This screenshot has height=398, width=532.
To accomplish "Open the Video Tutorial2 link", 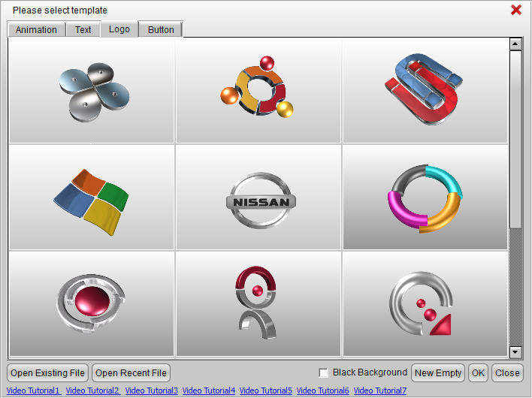I will [x=93, y=390].
